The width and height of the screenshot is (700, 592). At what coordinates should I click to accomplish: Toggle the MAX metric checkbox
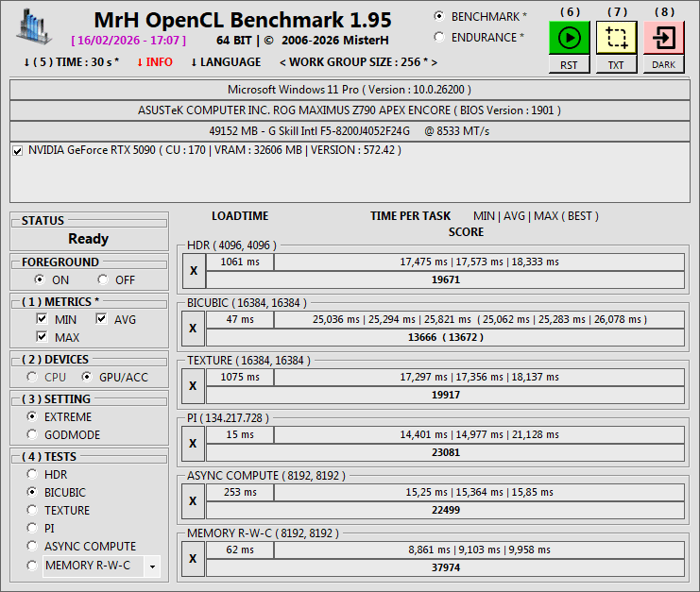point(42,337)
